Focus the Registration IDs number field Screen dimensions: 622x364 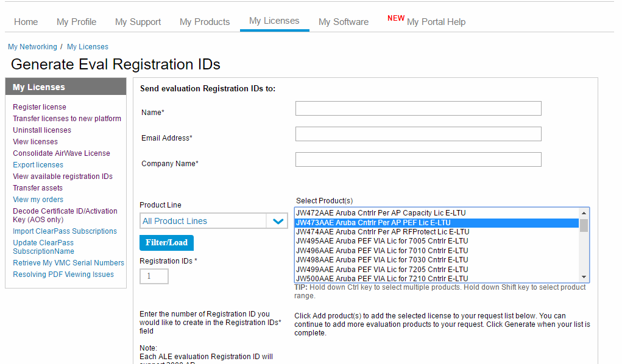[x=154, y=276]
